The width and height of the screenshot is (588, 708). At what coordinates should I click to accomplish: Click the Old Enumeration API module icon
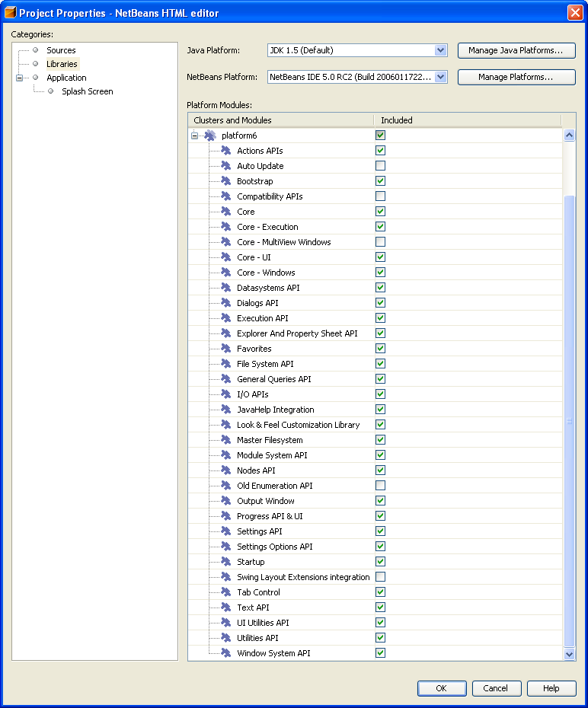[225, 486]
